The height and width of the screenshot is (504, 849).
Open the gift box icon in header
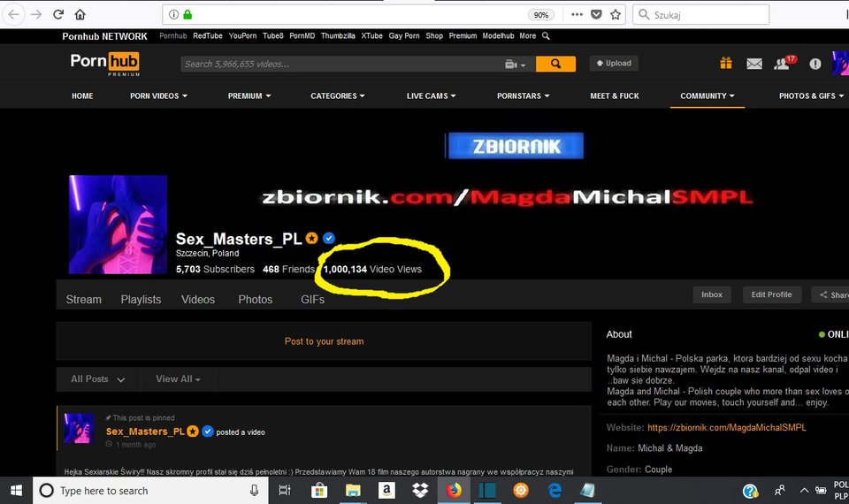(x=726, y=64)
